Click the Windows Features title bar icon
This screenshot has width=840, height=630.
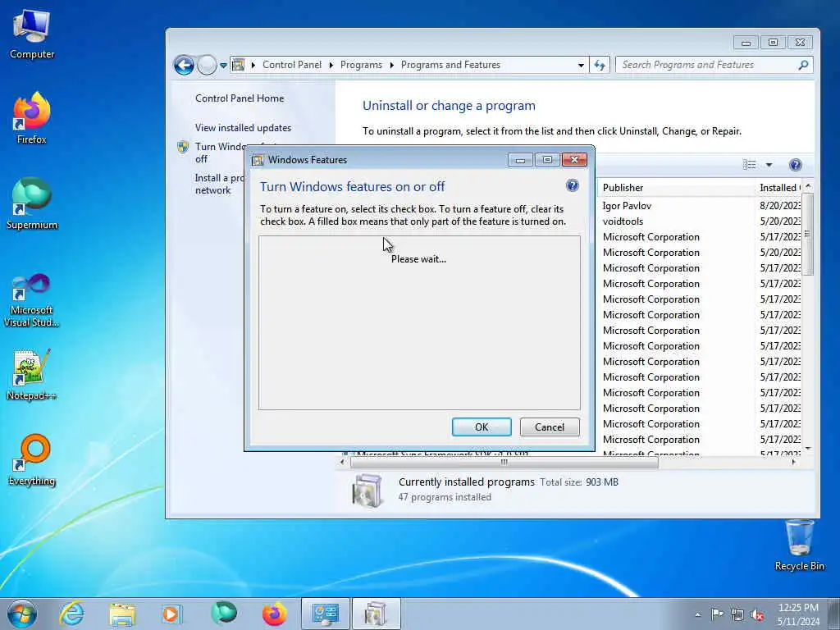coord(258,160)
